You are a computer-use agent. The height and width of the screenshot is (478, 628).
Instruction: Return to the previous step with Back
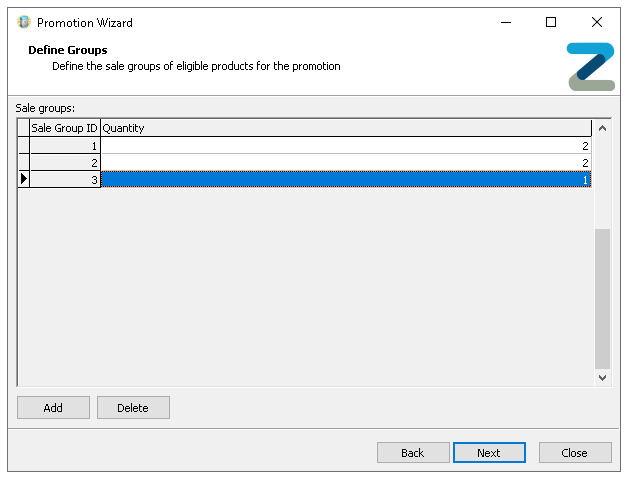413,453
